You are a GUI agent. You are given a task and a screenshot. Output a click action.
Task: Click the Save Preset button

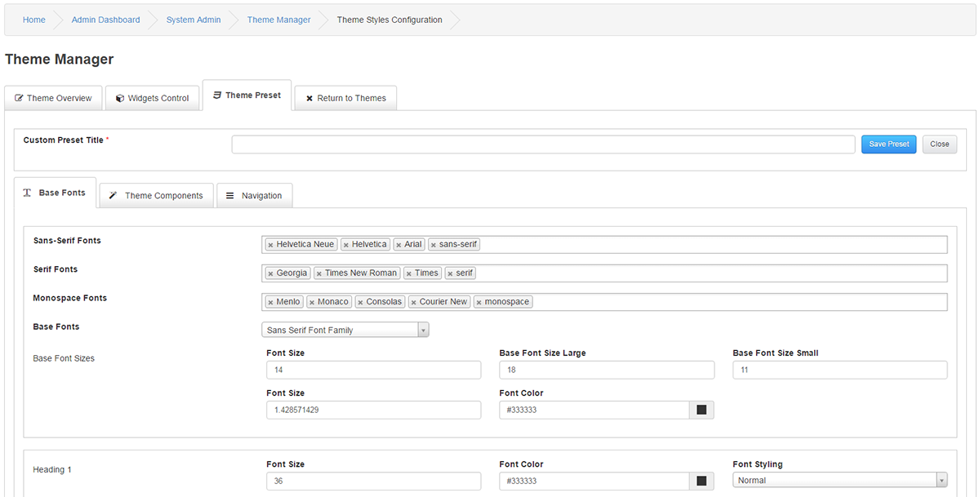889,144
